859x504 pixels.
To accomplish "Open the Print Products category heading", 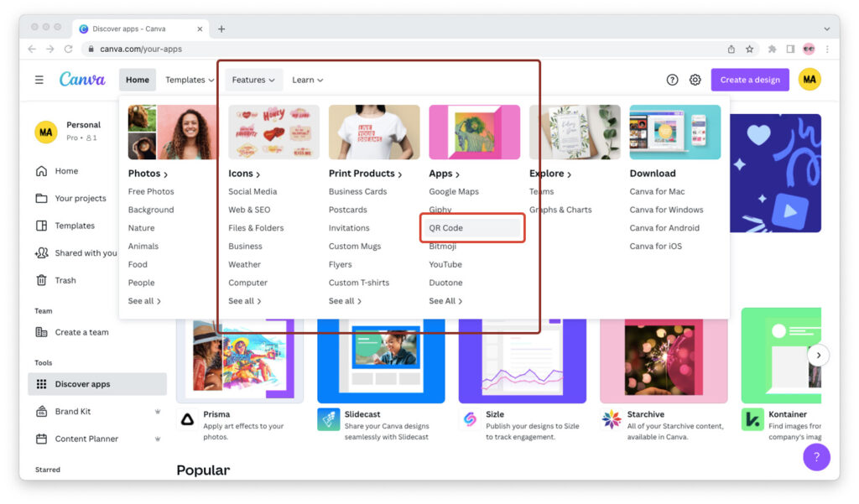I will tap(366, 174).
